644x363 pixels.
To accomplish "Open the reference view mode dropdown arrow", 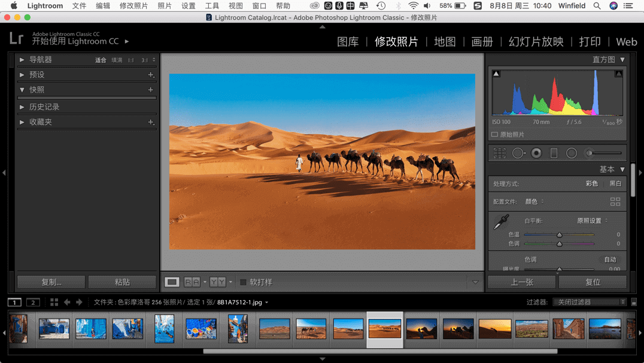I will (x=205, y=282).
